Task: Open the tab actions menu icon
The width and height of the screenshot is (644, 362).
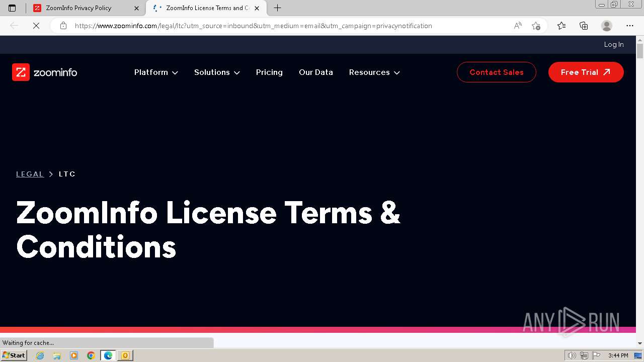Action: tap(12, 8)
